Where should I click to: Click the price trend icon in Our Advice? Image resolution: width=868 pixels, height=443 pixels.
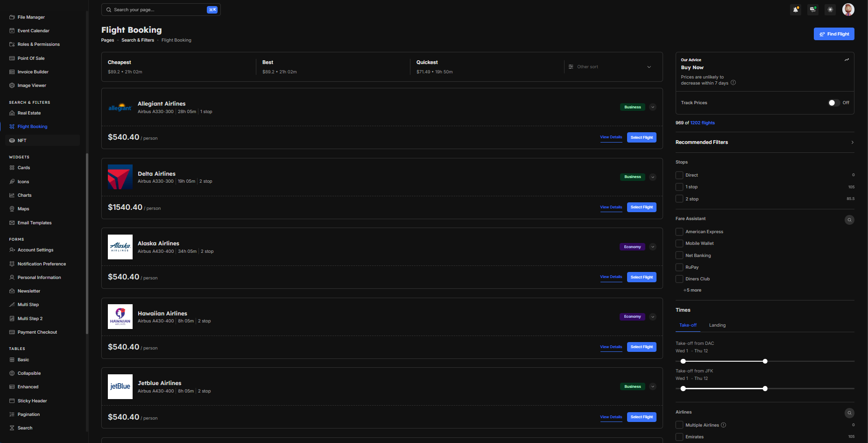click(x=847, y=60)
